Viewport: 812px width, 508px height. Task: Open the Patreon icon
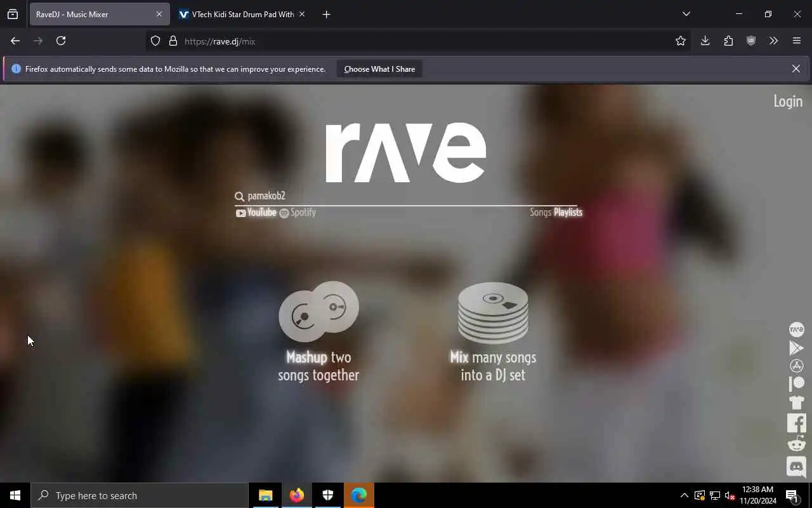(x=796, y=384)
